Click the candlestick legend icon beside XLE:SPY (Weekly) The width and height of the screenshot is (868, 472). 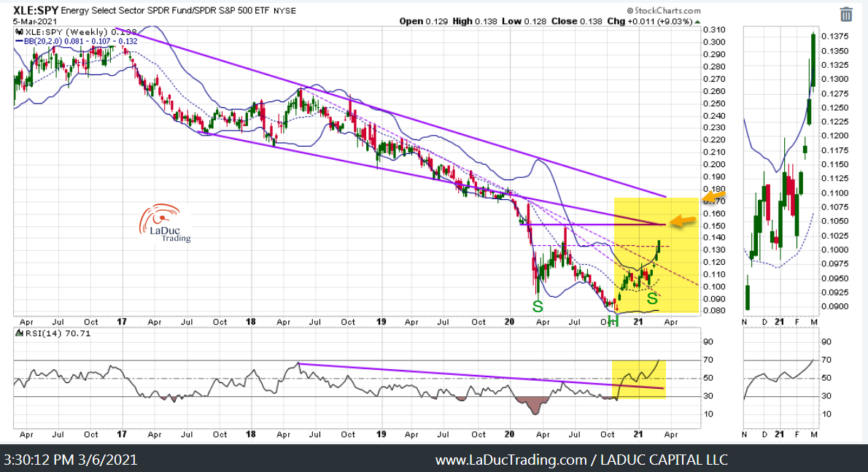click(x=18, y=32)
